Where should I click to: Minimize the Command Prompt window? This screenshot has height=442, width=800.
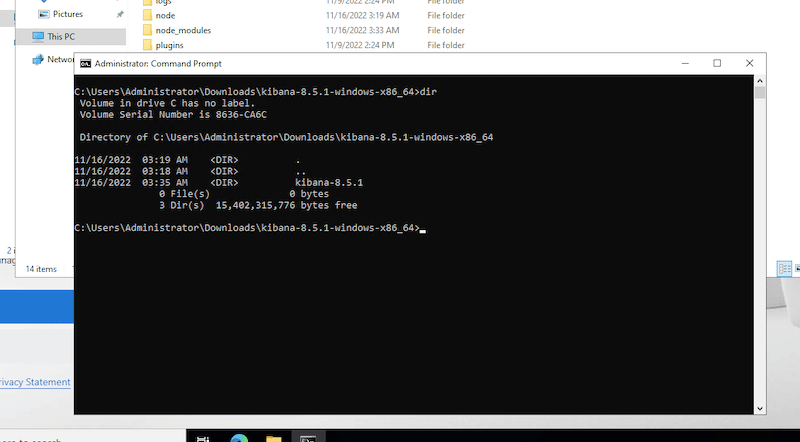coord(685,63)
